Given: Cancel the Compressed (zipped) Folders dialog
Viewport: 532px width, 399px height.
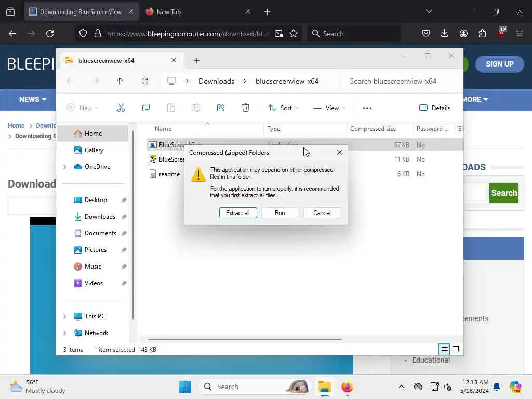Looking at the screenshot, I should pos(322,212).
